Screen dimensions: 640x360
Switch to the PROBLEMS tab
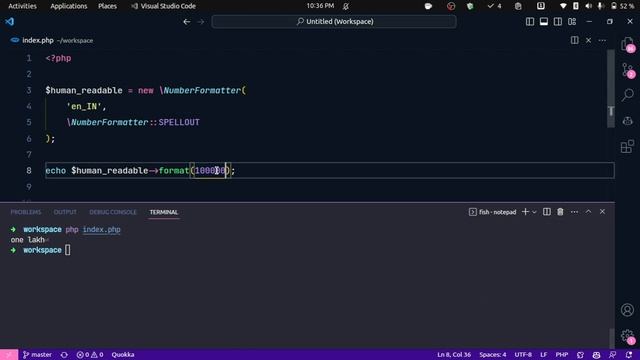[x=26, y=212]
